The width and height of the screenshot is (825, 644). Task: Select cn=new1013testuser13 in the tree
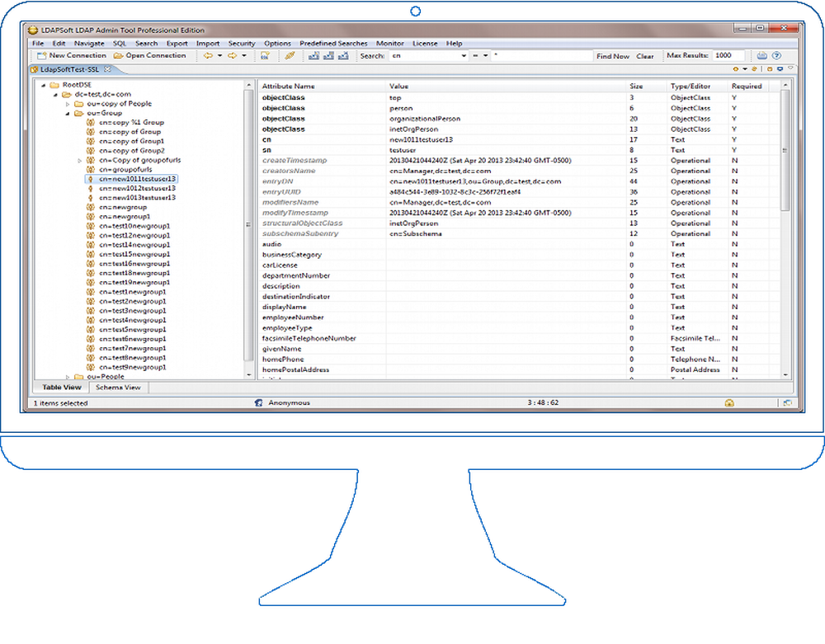(x=137, y=198)
